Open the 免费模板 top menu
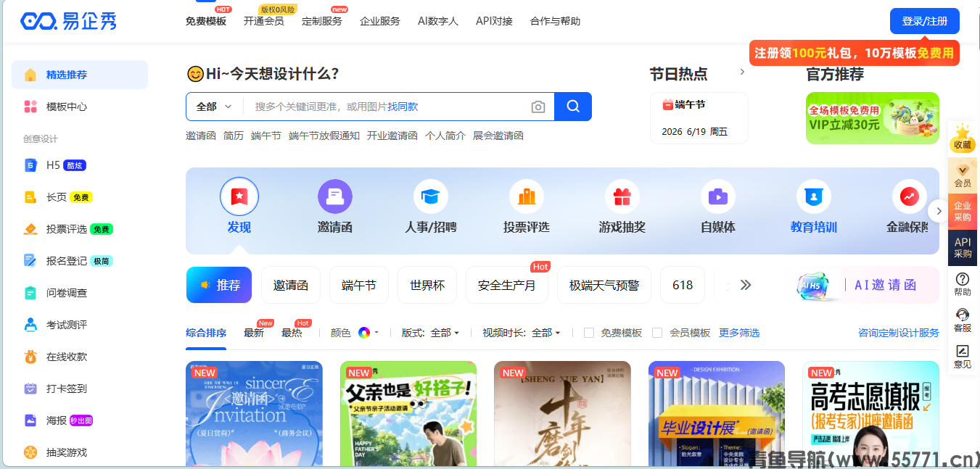 click(x=206, y=21)
